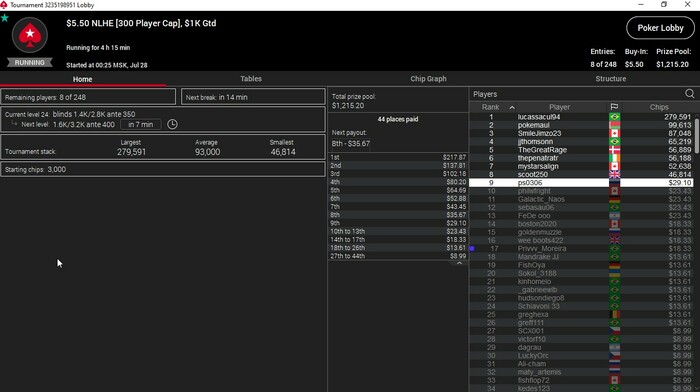Click the RUNNING status badge

pyautogui.click(x=29, y=63)
